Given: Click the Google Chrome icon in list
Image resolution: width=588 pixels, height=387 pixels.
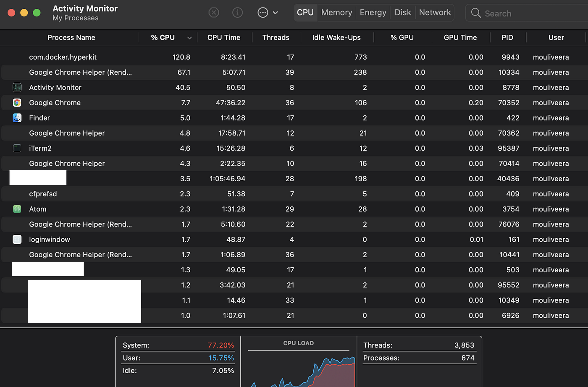Looking at the screenshot, I should coord(17,103).
